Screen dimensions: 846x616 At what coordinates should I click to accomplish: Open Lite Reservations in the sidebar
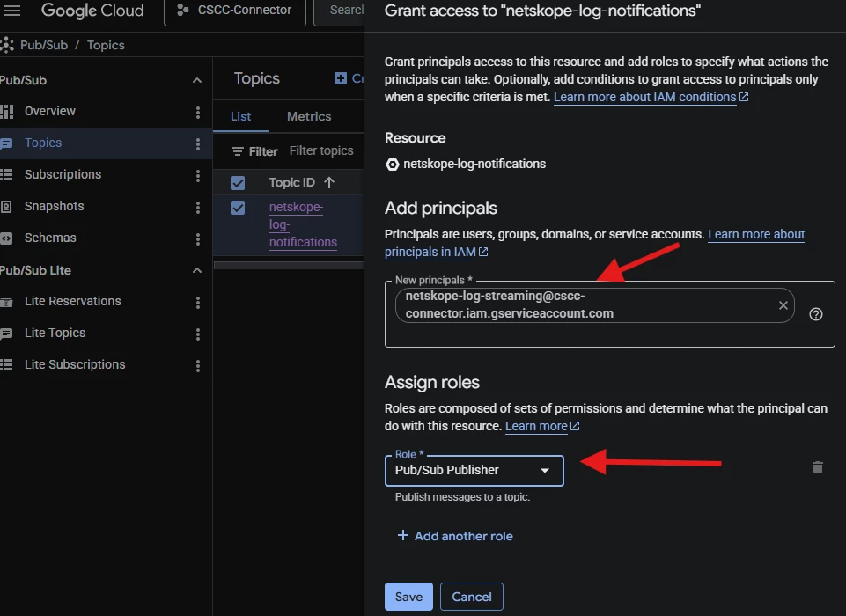point(73,301)
